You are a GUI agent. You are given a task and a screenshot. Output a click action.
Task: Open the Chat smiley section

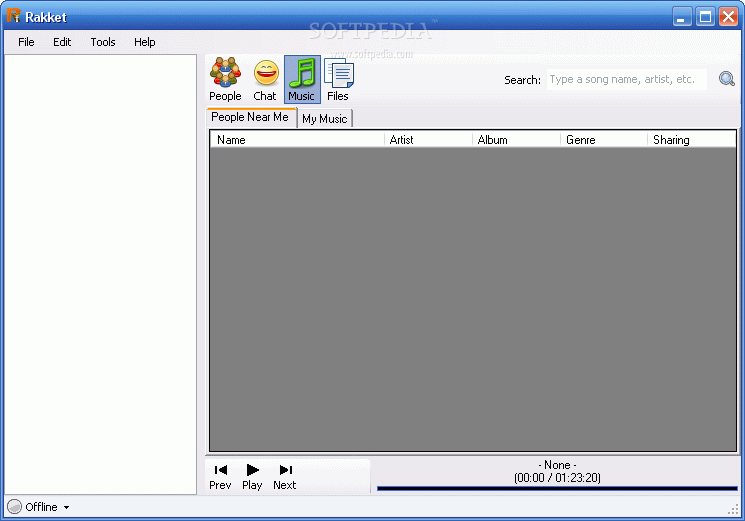(265, 79)
